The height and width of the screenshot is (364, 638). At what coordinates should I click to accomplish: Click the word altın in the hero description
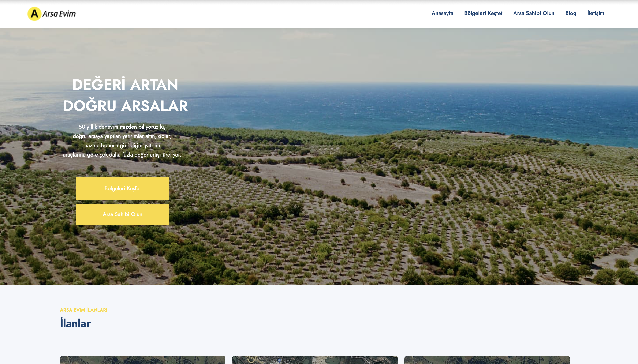tap(150, 136)
